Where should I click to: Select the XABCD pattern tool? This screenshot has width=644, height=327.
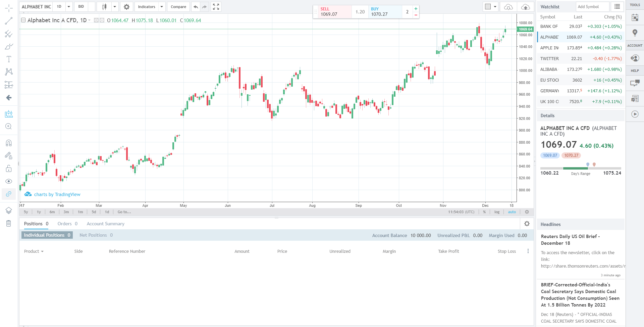(9, 72)
